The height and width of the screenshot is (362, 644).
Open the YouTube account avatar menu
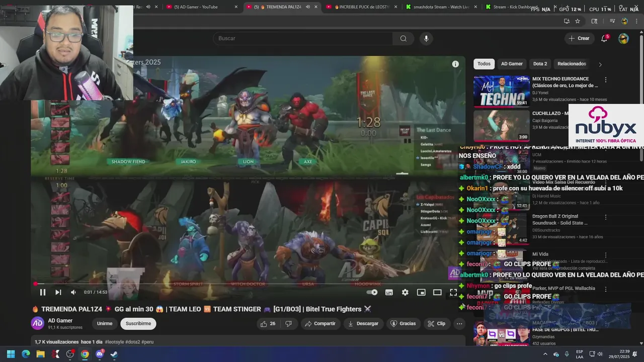623,38
